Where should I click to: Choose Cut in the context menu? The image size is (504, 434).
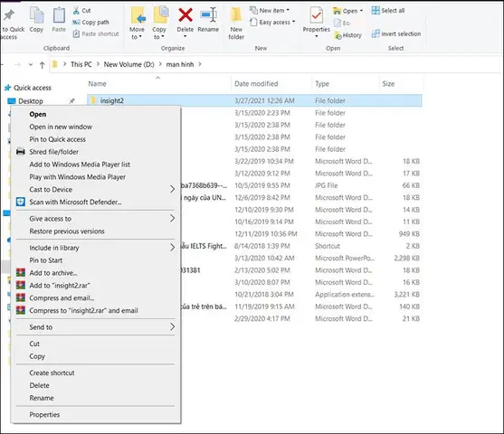point(34,344)
